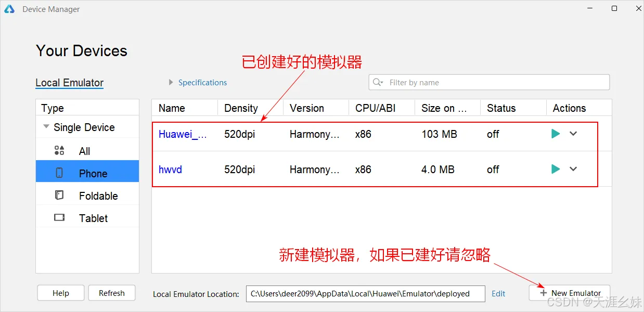Sort by the CPU/ABI column header
644x312 pixels.
(x=382, y=108)
